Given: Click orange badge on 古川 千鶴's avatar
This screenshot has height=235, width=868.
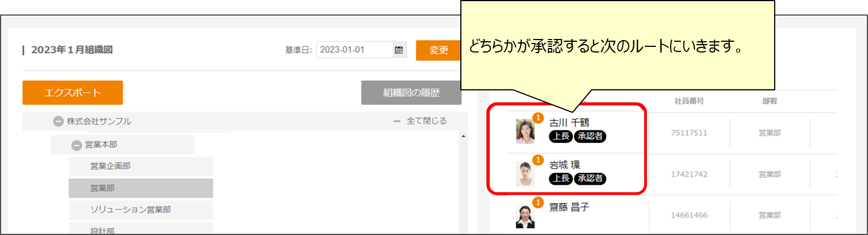Looking at the screenshot, I should pos(538,118).
